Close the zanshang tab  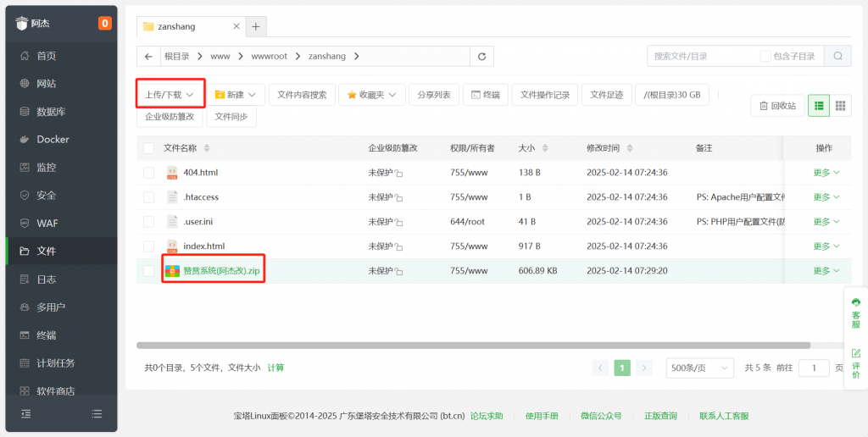point(236,26)
